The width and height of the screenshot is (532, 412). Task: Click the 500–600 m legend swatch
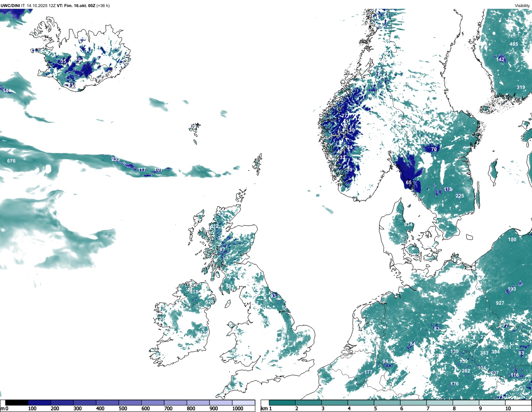point(130,402)
